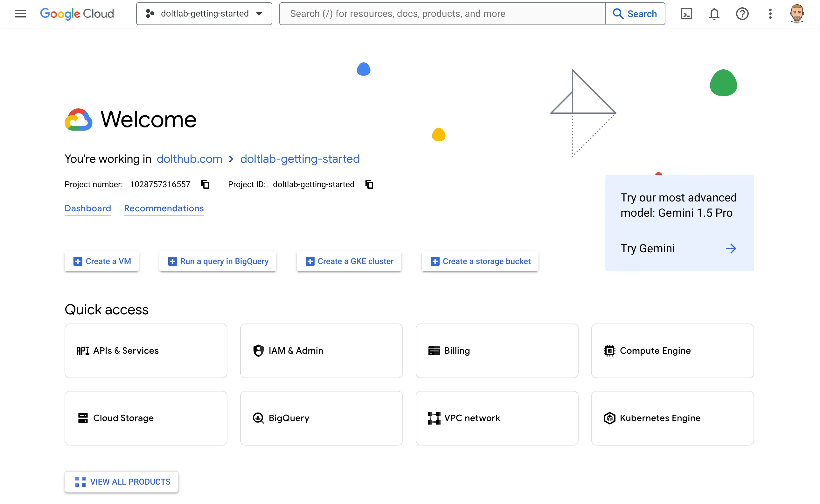This screenshot has width=820, height=504.
Task: Open the help question mark icon
Action: pyautogui.click(x=742, y=14)
